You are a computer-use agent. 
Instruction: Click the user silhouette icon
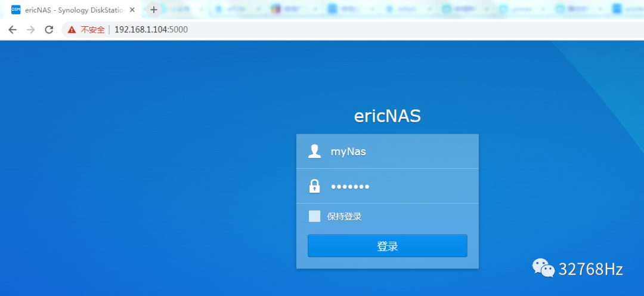[315, 152]
